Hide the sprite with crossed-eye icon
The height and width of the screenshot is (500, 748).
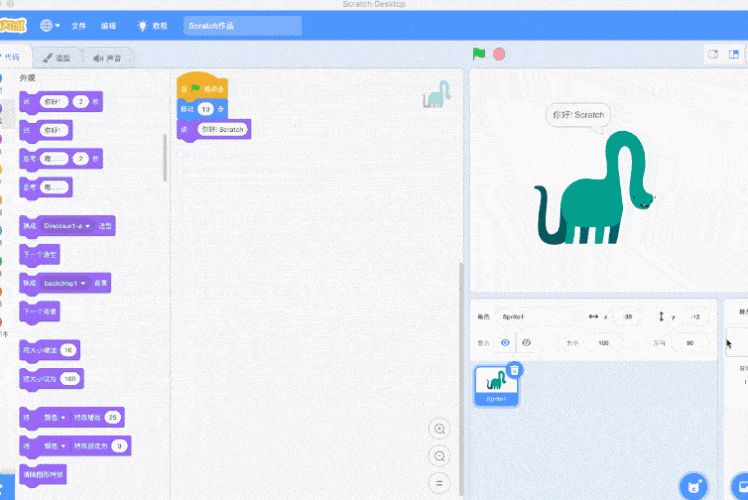click(527, 342)
